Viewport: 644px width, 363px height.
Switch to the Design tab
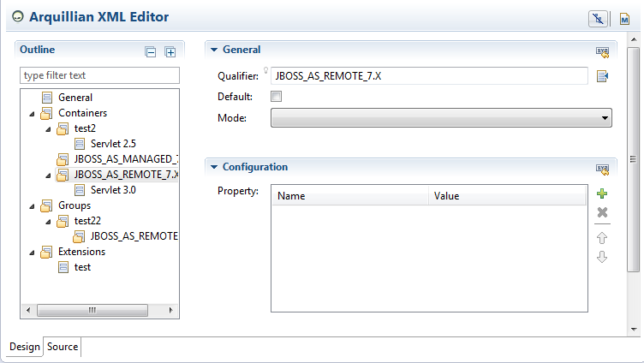coord(24,347)
